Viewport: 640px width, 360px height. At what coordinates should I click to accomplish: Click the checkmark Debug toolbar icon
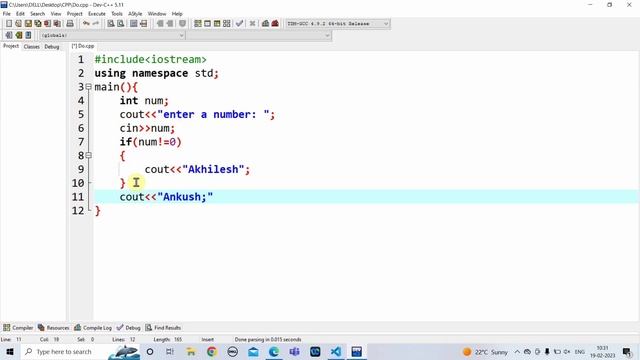coord(239,24)
